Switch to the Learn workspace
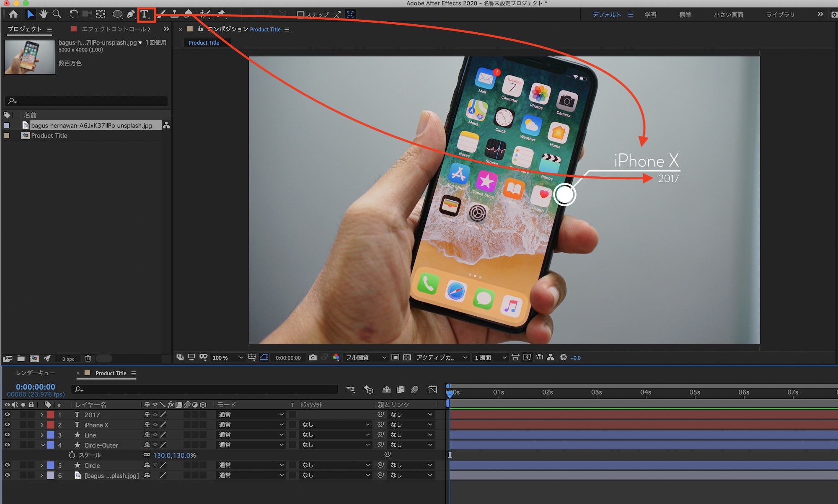The image size is (838, 504). (650, 15)
